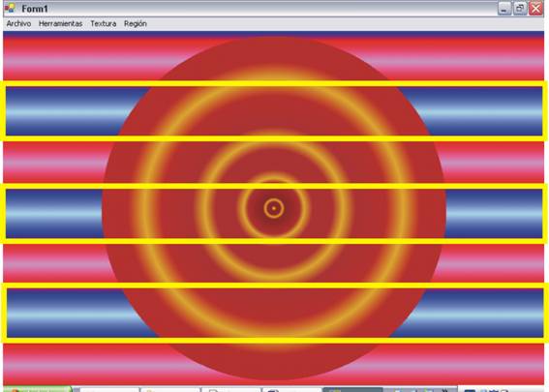
Task: Click the first taskbar button beside Start
Action: point(109,389)
